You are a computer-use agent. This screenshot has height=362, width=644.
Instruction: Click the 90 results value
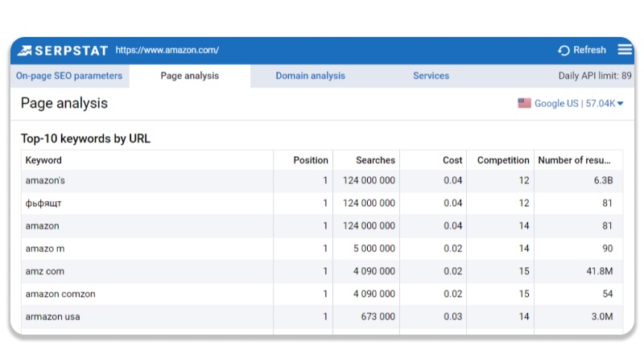click(x=608, y=249)
